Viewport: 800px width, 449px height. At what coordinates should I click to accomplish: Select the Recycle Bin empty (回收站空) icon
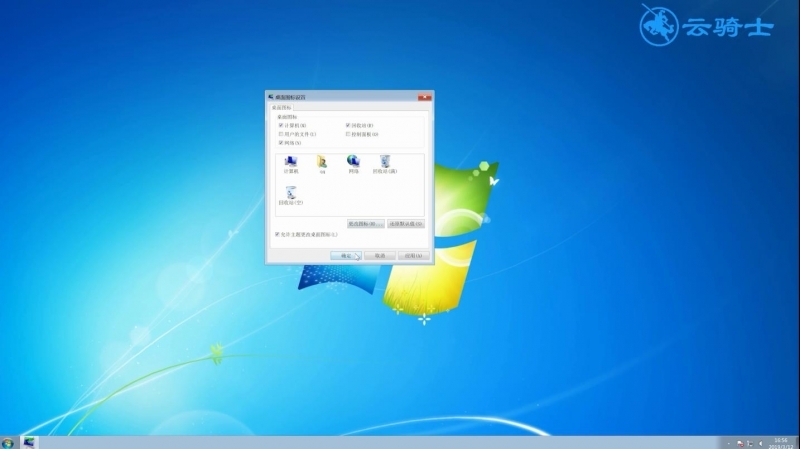click(x=291, y=195)
